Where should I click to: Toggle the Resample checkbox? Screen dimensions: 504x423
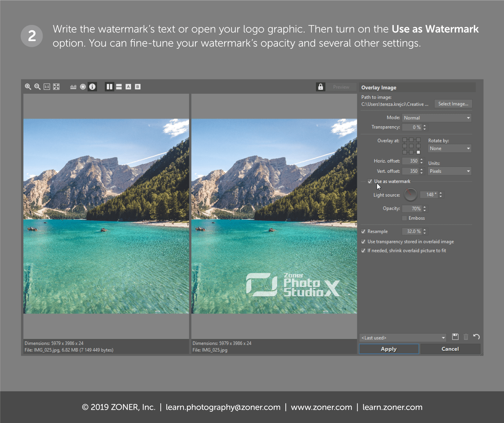(364, 231)
